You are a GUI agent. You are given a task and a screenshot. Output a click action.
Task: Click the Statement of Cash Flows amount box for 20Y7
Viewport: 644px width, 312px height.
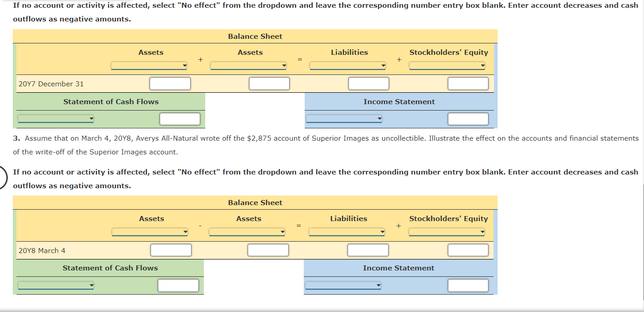180,118
